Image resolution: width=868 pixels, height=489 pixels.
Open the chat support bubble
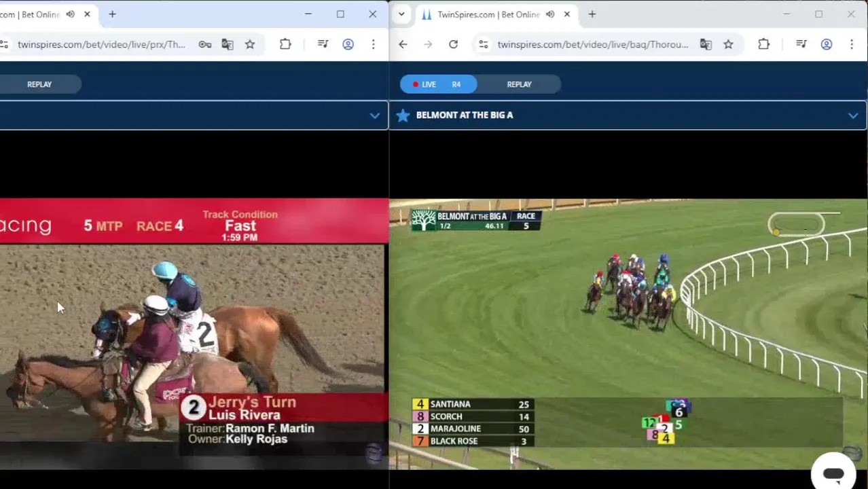pyautogui.click(x=833, y=473)
